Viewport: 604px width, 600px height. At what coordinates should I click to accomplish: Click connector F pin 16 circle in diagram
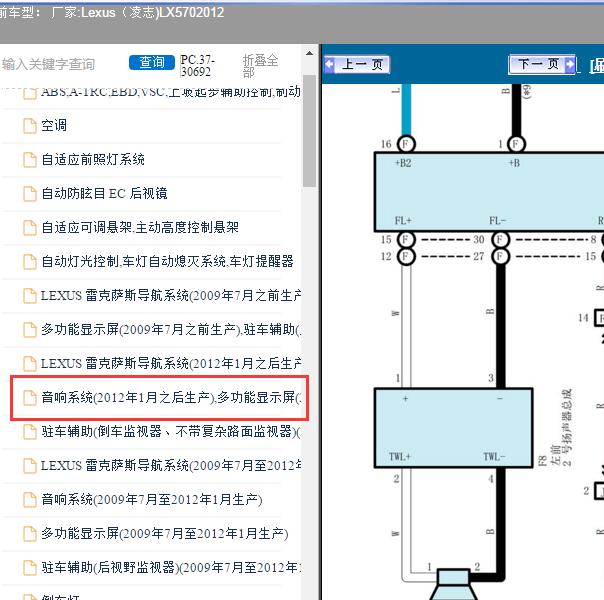406,144
